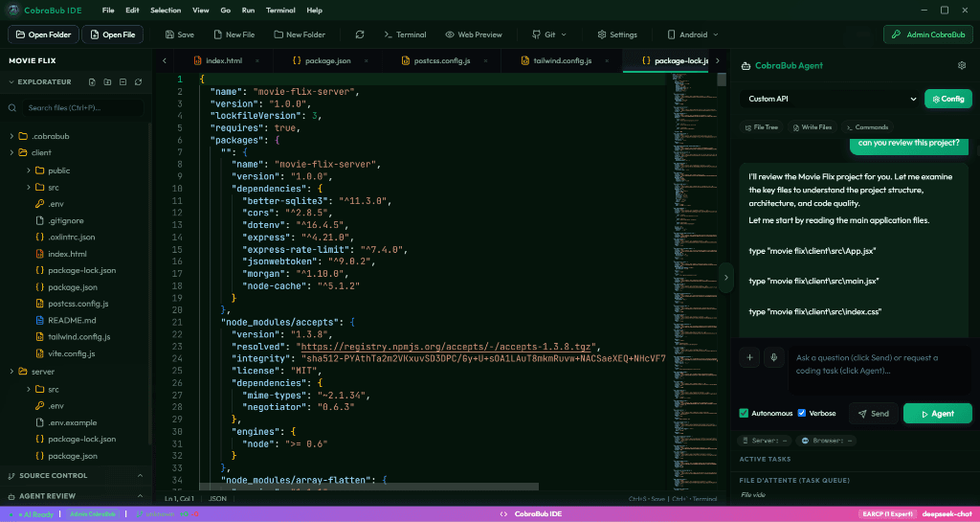The image size is (980, 522).
Task: Click the refresh icon in top toolbar
Action: [x=360, y=34]
